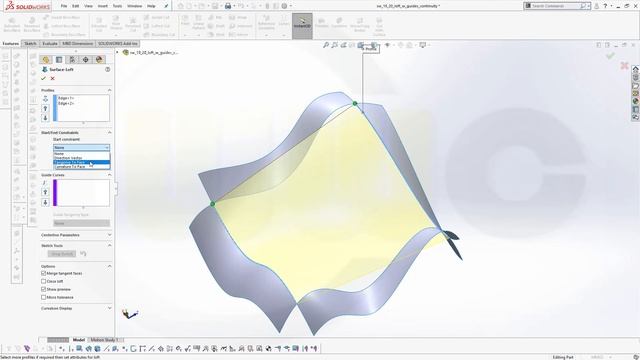Switch to the SOLIDWORKS Add-Ins tab
Image resolution: width=640 pixels, height=360 pixels.
(x=118, y=43)
